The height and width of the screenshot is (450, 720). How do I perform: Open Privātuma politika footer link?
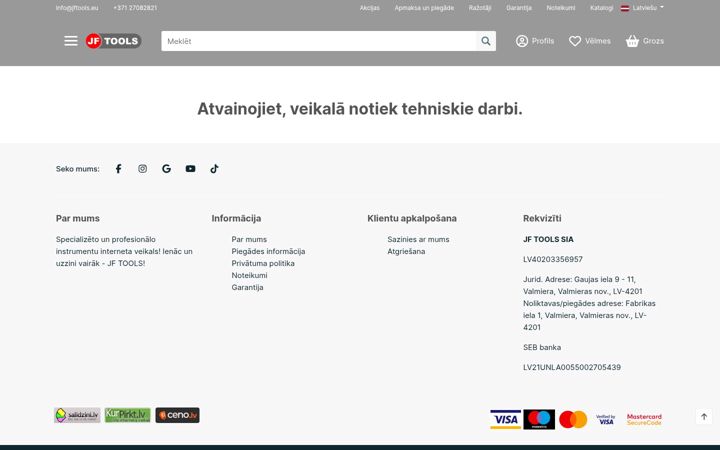[263, 263]
